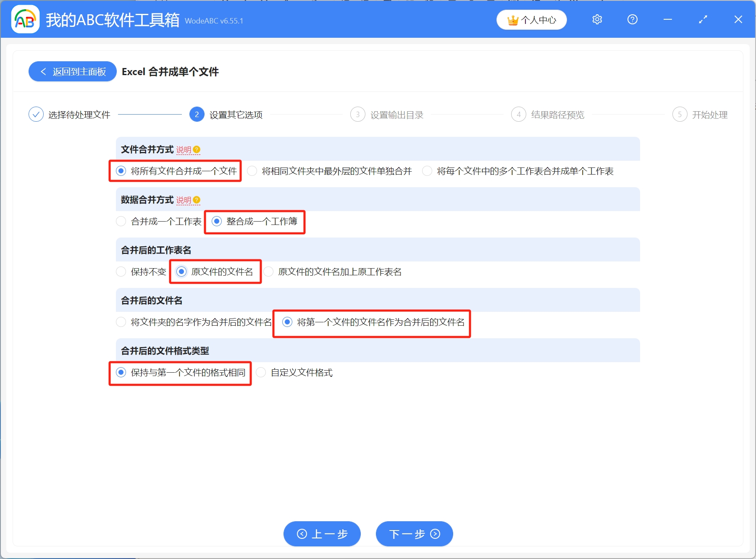Click help icon beside 数据合并方式
Screen dimensions: 756x559
pos(197,200)
